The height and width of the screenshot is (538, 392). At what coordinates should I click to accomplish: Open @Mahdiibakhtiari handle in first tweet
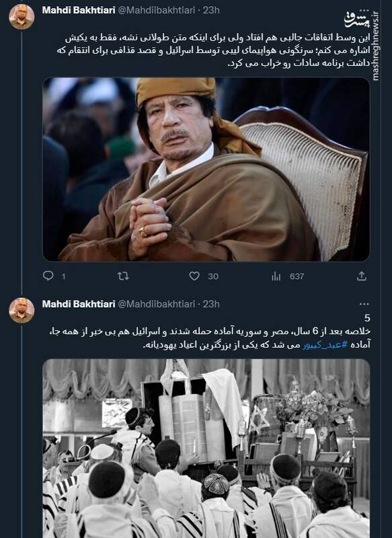point(157,10)
